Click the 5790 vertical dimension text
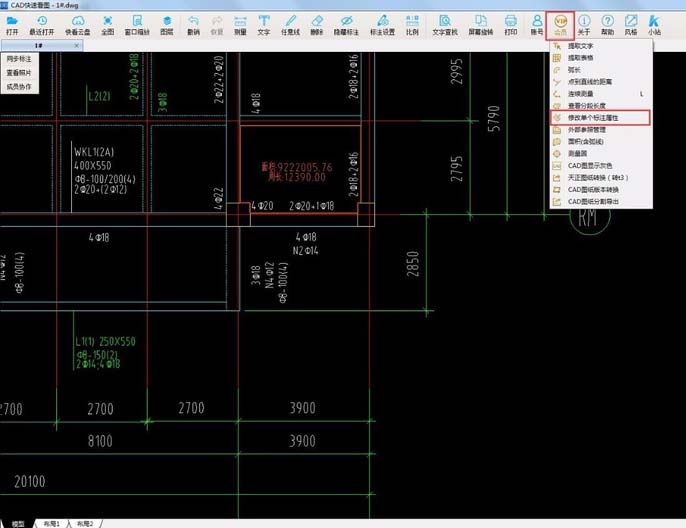The height and width of the screenshot is (528, 686). click(x=494, y=119)
